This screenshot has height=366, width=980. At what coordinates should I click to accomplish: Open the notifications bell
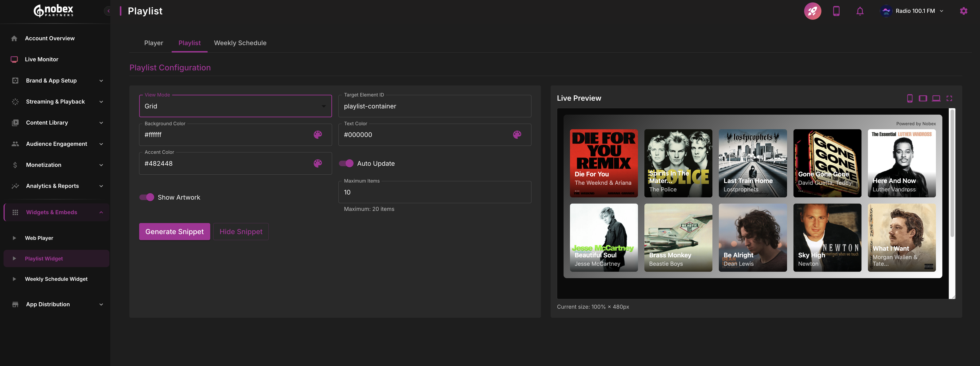click(x=860, y=11)
